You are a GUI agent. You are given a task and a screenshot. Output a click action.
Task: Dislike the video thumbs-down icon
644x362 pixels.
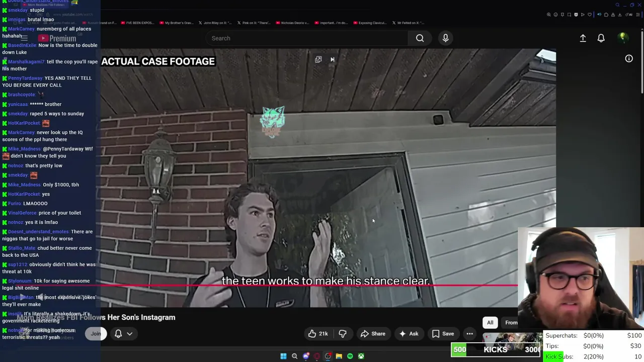click(x=343, y=334)
